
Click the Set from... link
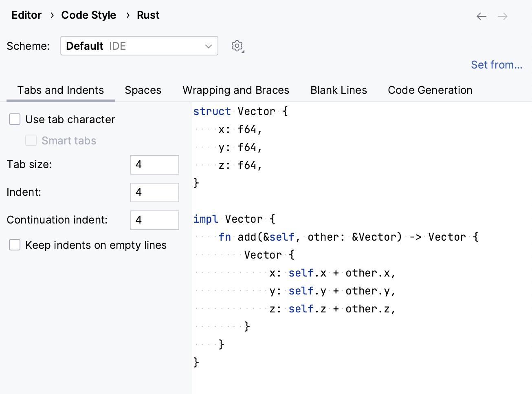497,64
